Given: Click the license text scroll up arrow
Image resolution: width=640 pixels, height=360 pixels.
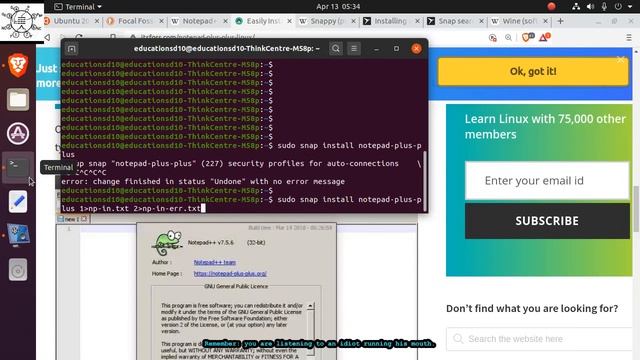Looking at the screenshot, I should (310, 306).
